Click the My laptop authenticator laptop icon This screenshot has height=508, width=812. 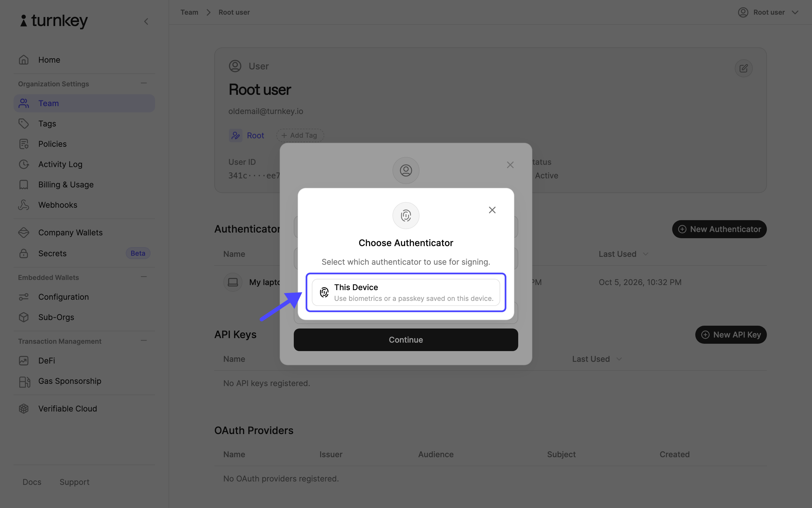(x=233, y=282)
